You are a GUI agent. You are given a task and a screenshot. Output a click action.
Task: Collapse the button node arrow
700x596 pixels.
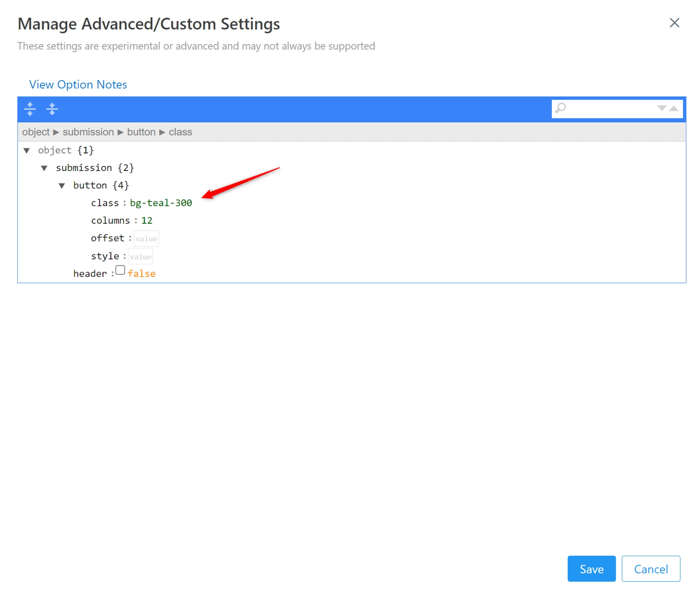coord(62,186)
